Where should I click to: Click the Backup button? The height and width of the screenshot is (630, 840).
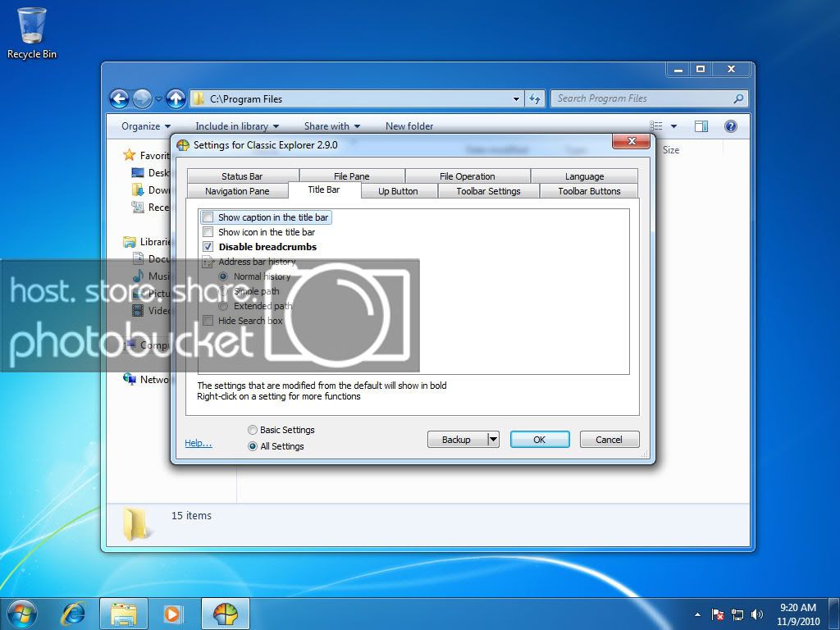[456, 440]
